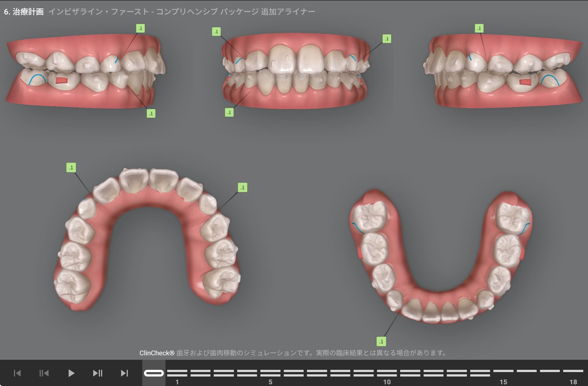Select stage 1 on the timeline

[177, 373]
